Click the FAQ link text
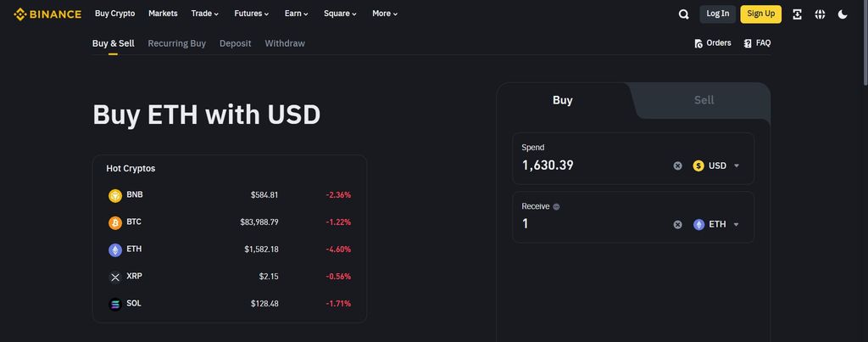Viewport: 868px width, 342px height. [x=763, y=43]
